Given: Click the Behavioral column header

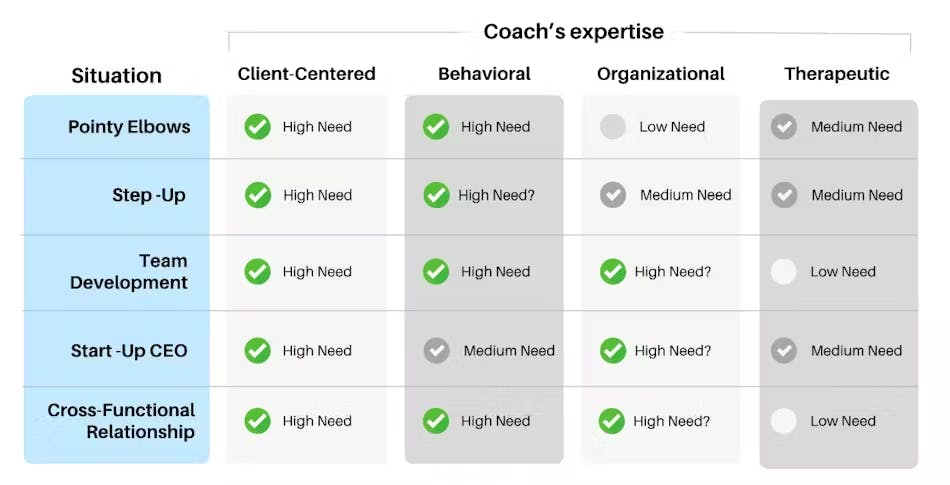Looking at the screenshot, I should (x=484, y=74).
